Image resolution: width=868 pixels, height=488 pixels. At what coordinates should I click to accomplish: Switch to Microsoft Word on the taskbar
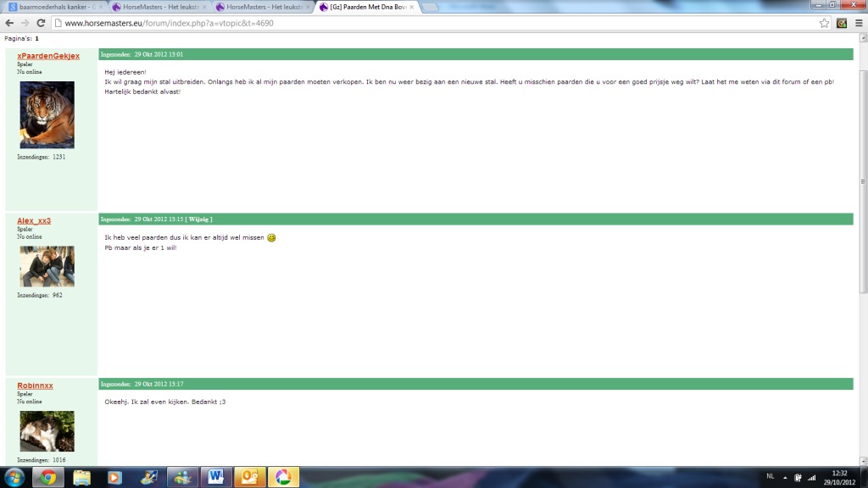click(216, 477)
